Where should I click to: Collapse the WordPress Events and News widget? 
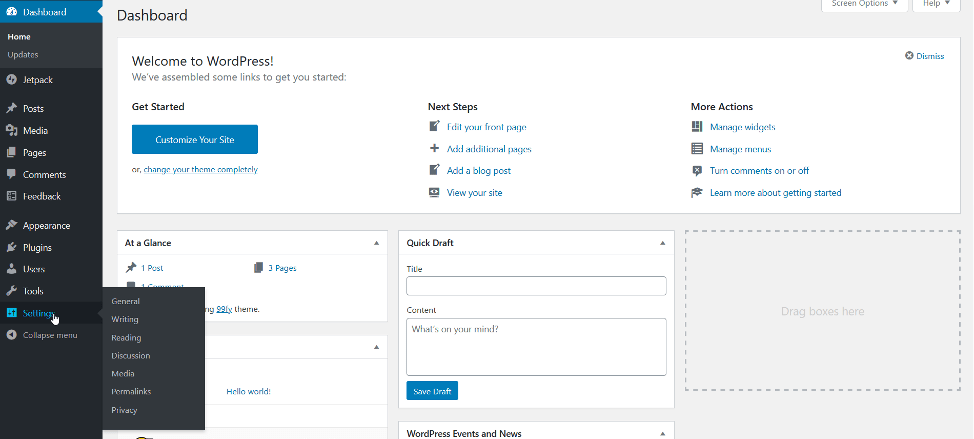coord(662,433)
